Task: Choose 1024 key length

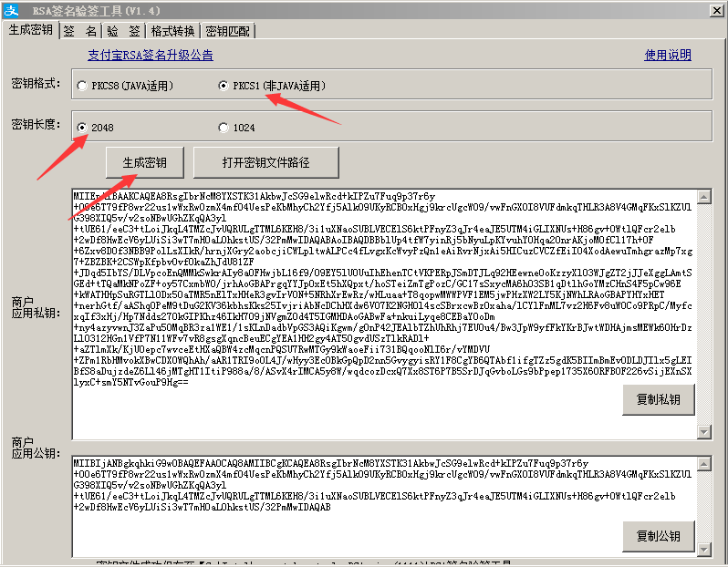Action: tap(224, 128)
